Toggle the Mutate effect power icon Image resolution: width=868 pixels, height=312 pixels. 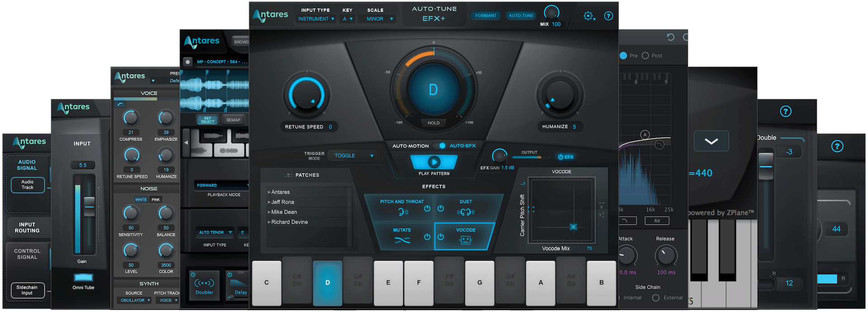(x=427, y=237)
